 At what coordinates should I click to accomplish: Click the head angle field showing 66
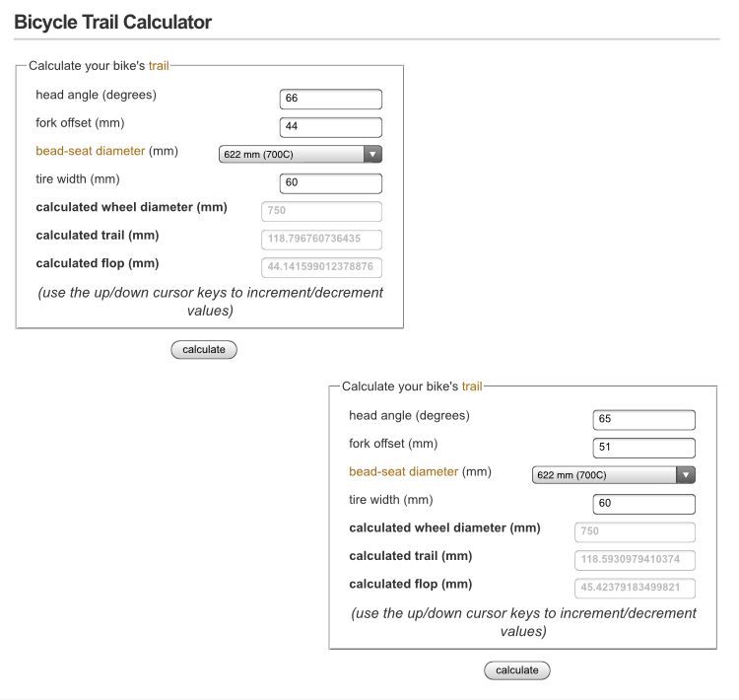(x=331, y=99)
